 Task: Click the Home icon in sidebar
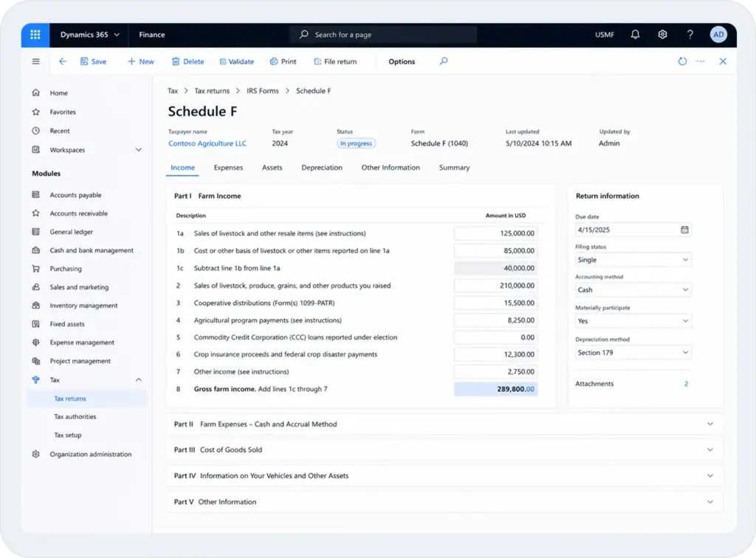click(35, 92)
